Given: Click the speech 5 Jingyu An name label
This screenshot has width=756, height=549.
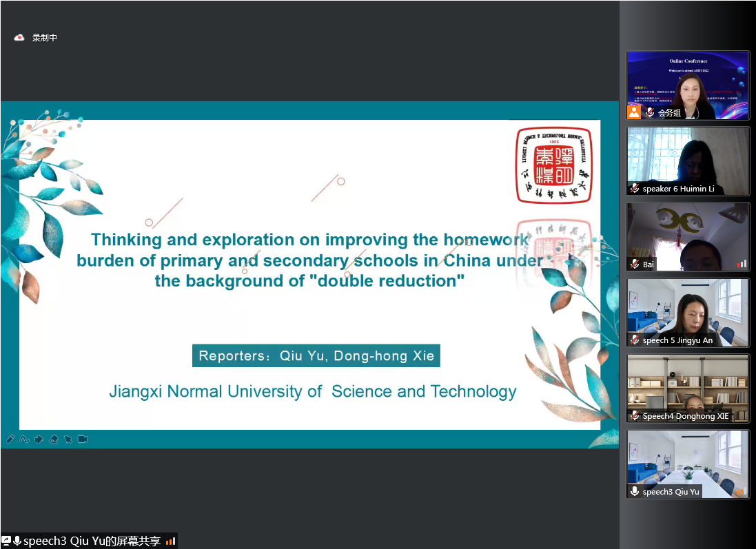Looking at the screenshot, I should click(x=677, y=340).
